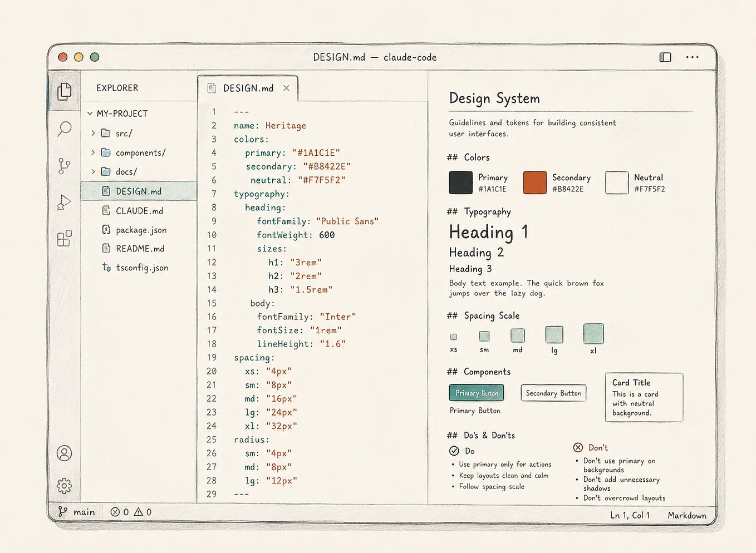Click the package.json file icon
The height and width of the screenshot is (553, 756).
pos(106,230)
